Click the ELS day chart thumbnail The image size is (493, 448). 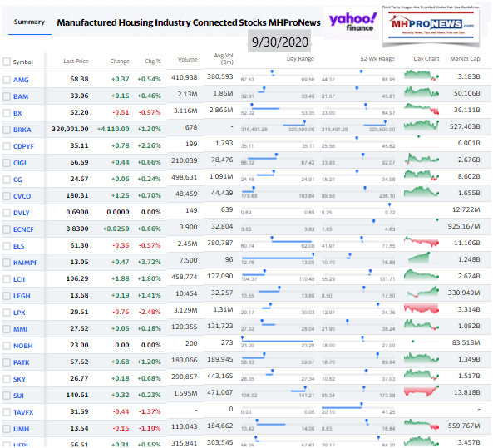pos(422,242)
